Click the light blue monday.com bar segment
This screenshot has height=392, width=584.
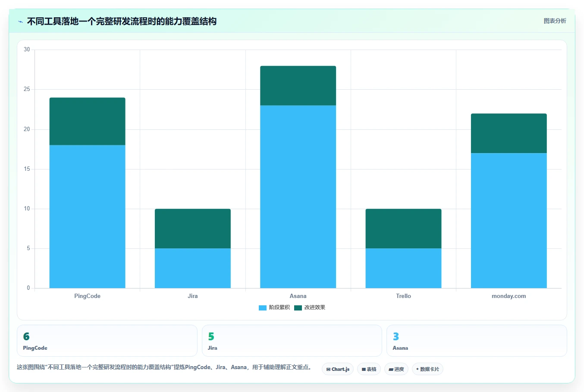(x=509, y=220)
